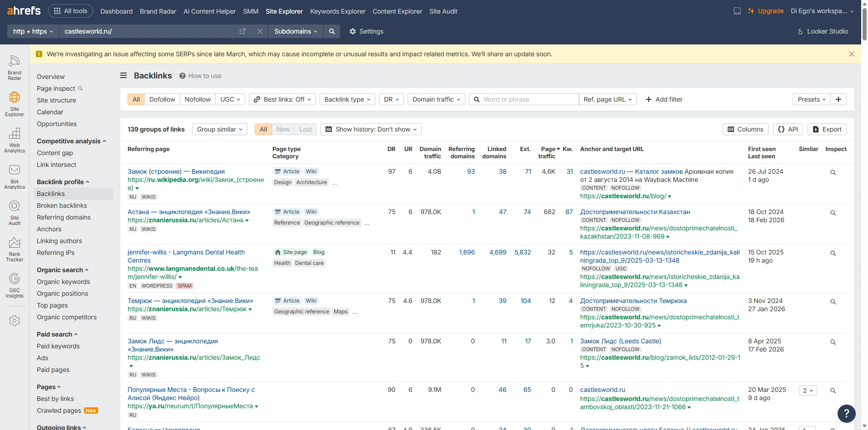This screenshot has width=868, height=430.
Task: Open GSC Insights sidebar icon
Action: click(15, 286)
